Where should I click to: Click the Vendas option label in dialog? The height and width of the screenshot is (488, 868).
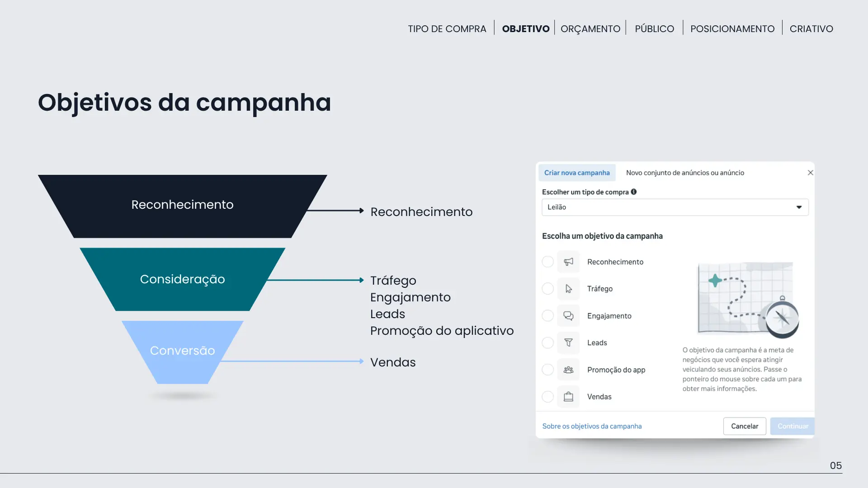click(x=599, y=397)
